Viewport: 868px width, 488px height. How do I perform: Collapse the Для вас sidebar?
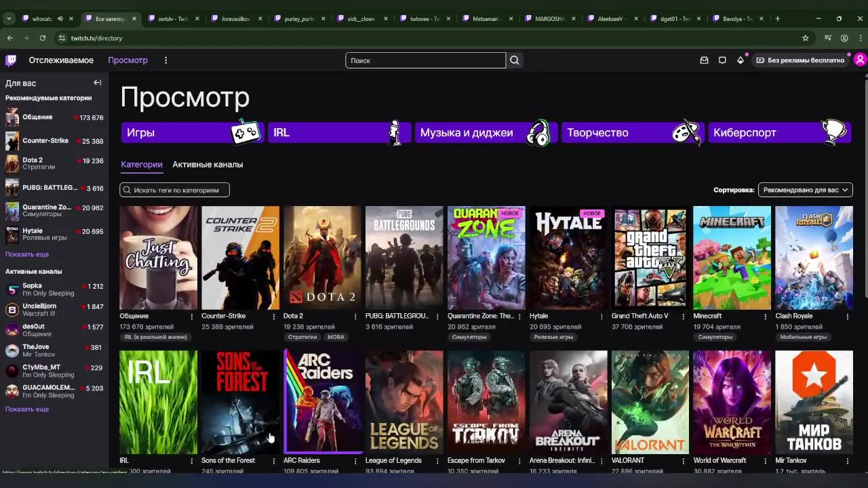(98, 83)
